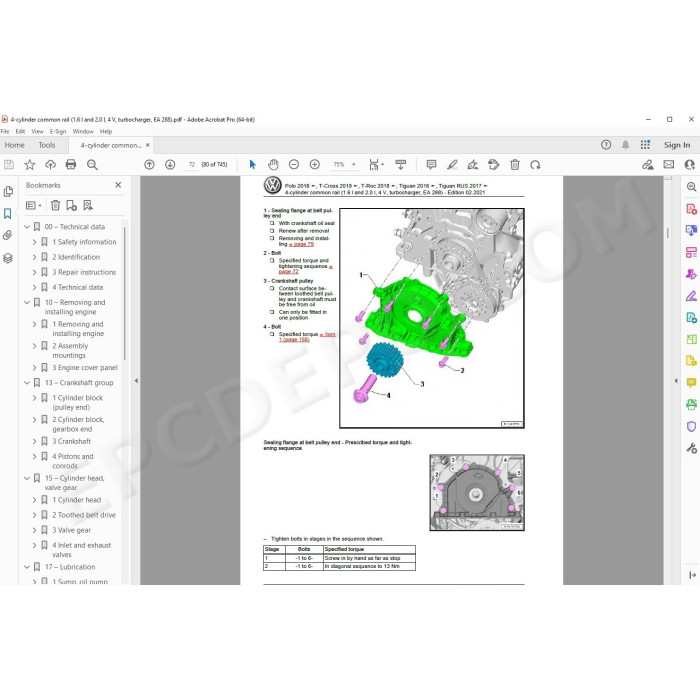The height and width of the screenshot is (700, 700).
Task: Open the 2 Identification bookmark
Action: point(76,257)
